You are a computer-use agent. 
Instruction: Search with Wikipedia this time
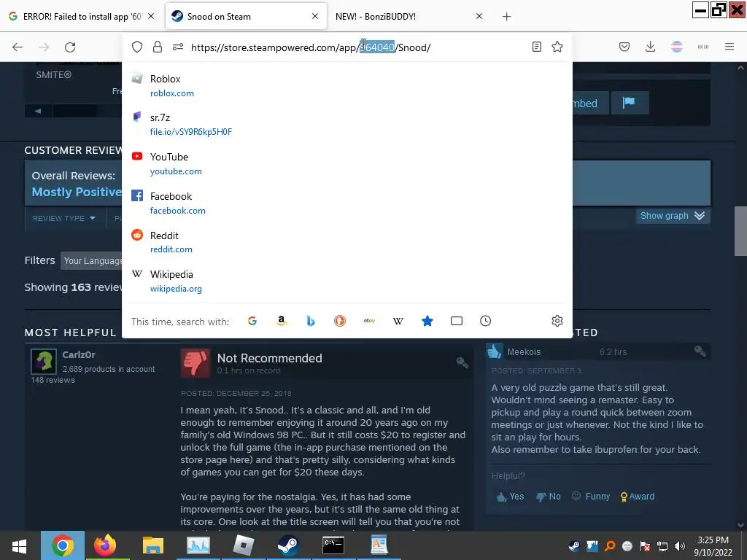[x=398, y=321]
